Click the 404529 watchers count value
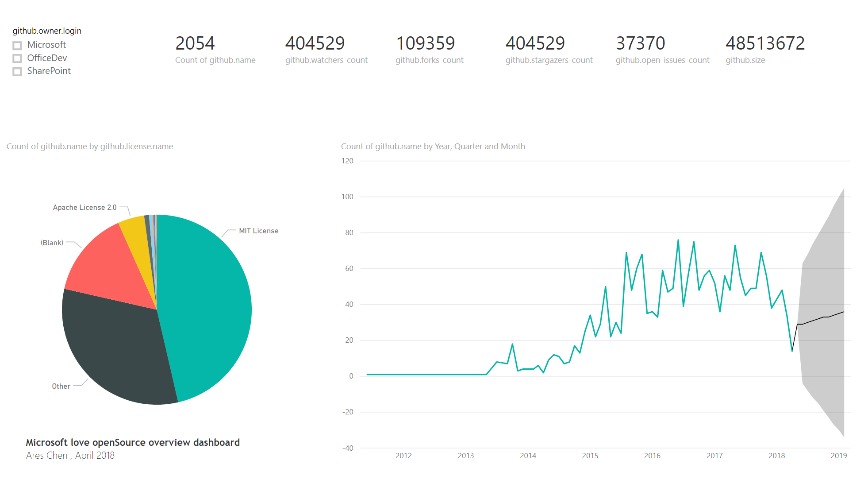 click(x=315, y=43)
